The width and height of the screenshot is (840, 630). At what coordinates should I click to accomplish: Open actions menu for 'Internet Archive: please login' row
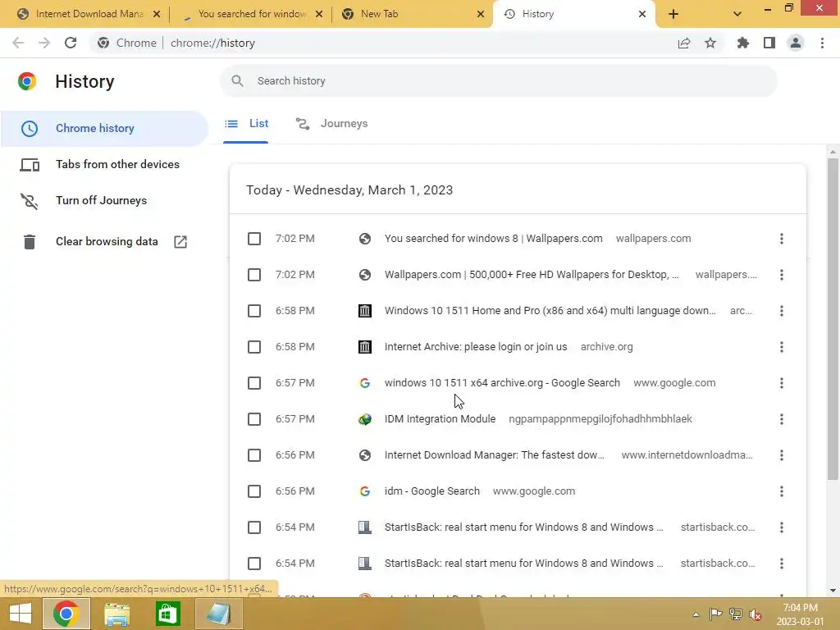782,347
